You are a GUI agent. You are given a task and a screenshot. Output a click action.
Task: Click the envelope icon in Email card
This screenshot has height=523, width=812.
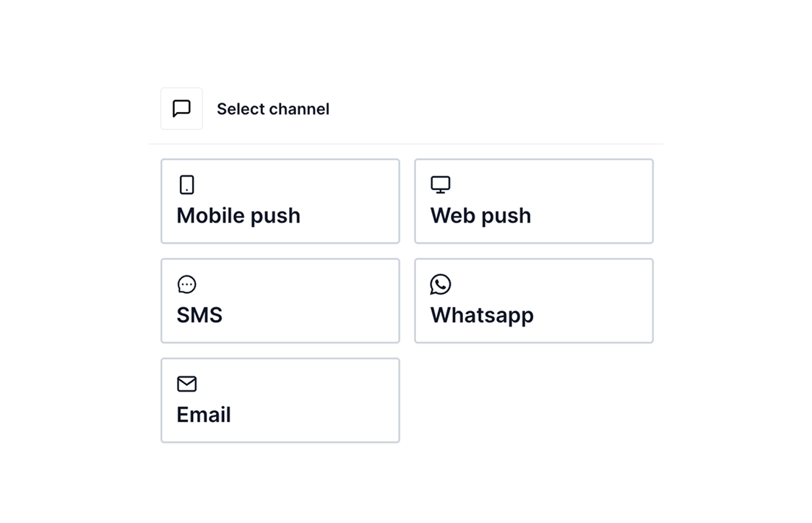187,384
